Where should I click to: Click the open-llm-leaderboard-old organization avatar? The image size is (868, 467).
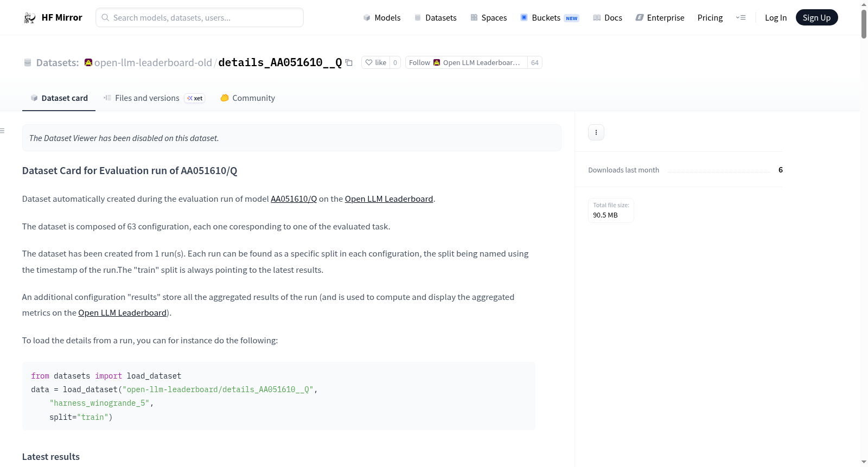tap(88, 62)
